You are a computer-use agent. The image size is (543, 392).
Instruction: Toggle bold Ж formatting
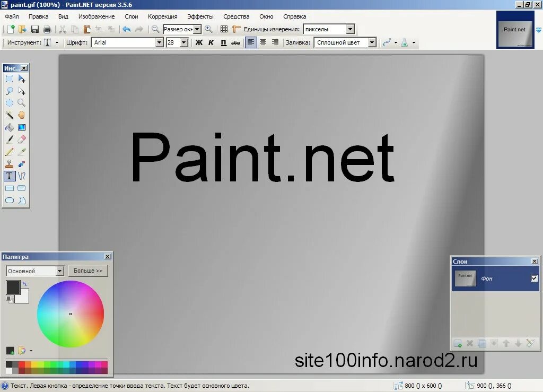click(199, 42)
